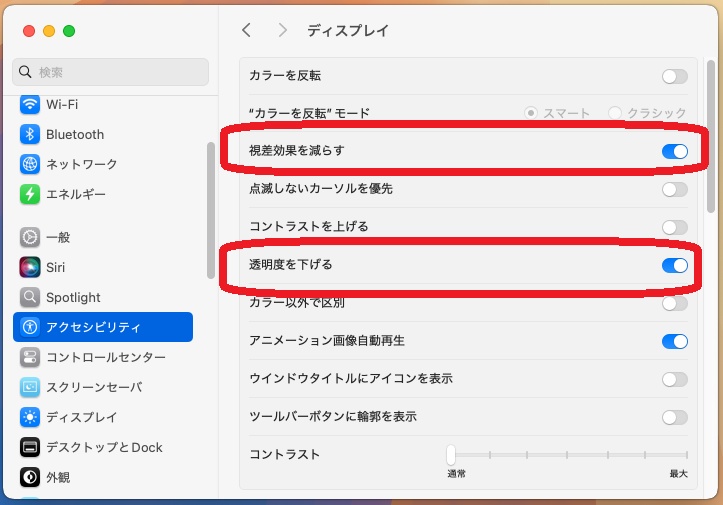This screenshot has width=723, height=505.
Task: Click the コントラスト slider thumb
Action: 451,455
